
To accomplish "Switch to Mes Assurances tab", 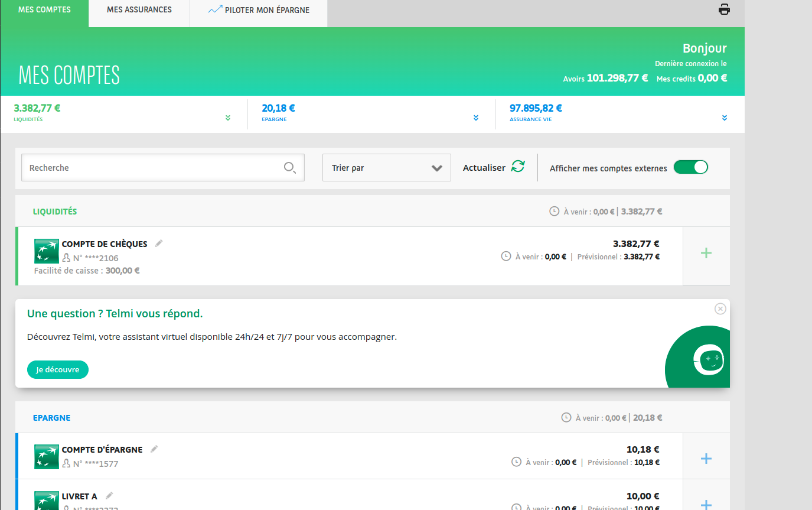I will point(139,10).
